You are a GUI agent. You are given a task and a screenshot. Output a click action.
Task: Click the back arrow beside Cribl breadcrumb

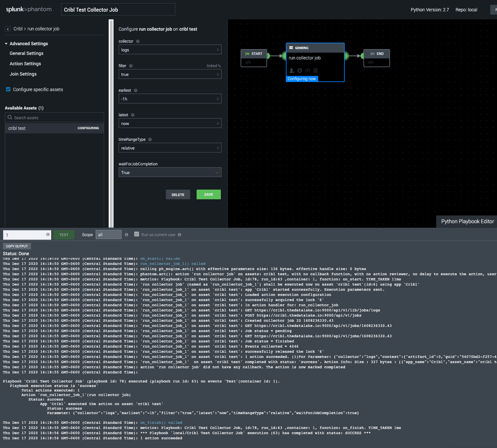[8, 29]
